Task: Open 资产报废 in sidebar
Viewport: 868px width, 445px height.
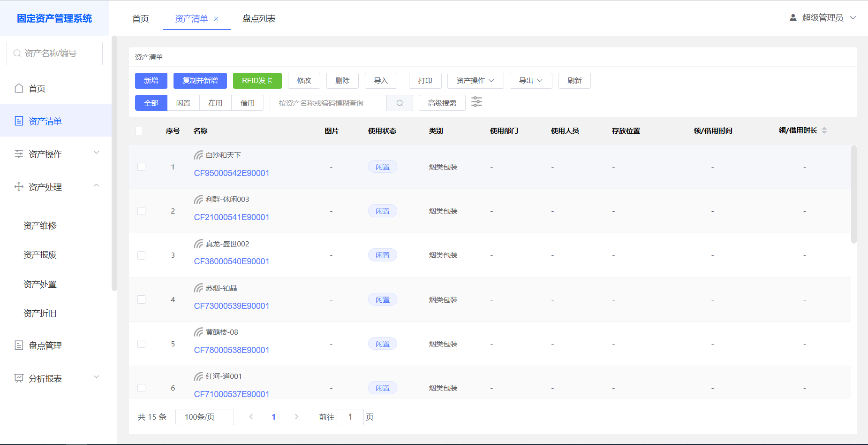Action: click(x=40, y=255)
